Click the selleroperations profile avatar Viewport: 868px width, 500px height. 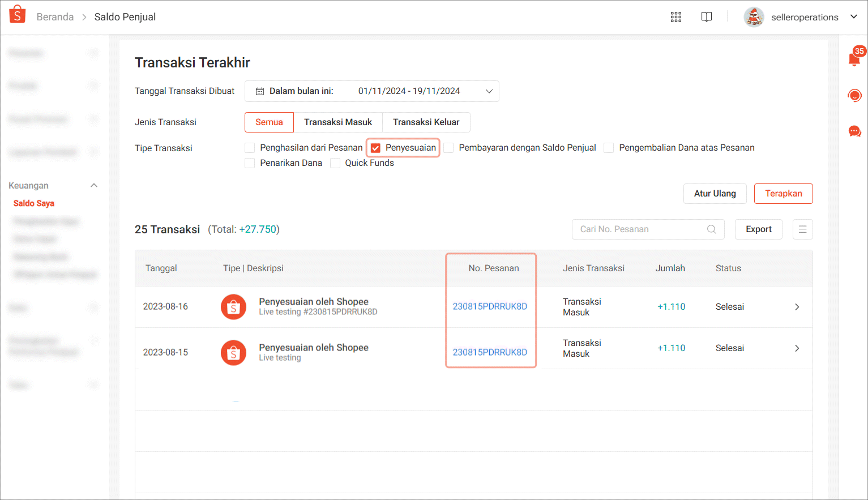point(754,17)
